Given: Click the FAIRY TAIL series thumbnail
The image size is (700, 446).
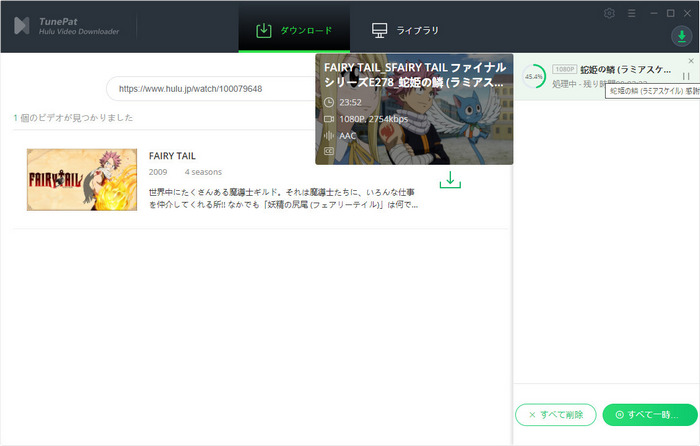Looking at the screenshot, I should coord(82,179).
